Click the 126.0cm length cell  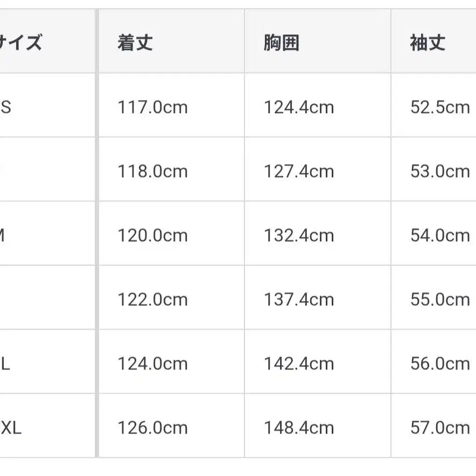coord(152,428)
